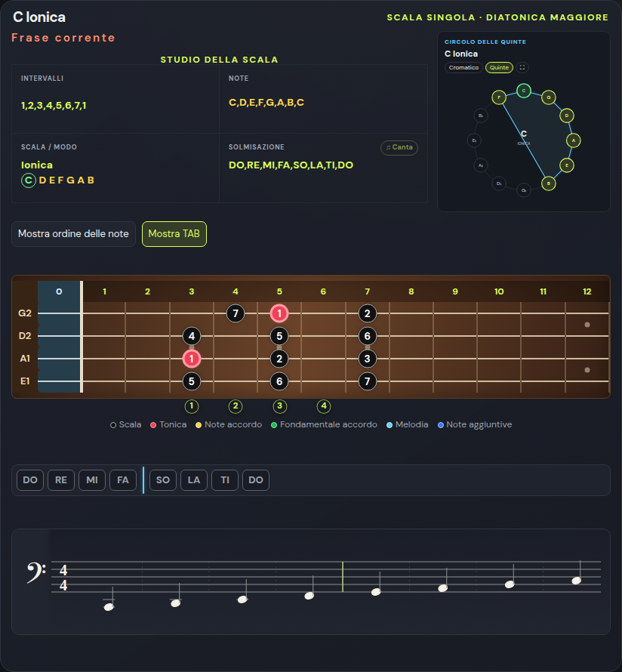Select note A on the circle of fifths

click(x=574, y=140)
